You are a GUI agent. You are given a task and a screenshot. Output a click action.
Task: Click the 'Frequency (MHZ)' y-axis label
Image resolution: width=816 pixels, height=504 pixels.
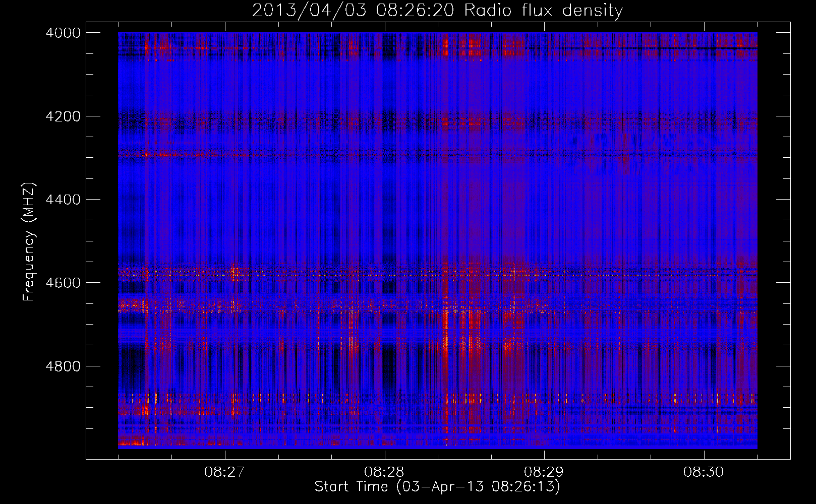[x=29, y=242]
